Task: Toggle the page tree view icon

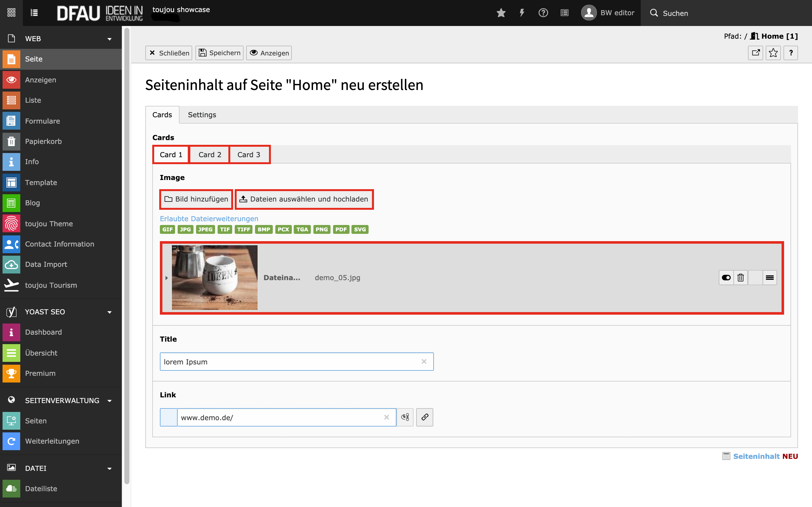Action: (34, 13)
